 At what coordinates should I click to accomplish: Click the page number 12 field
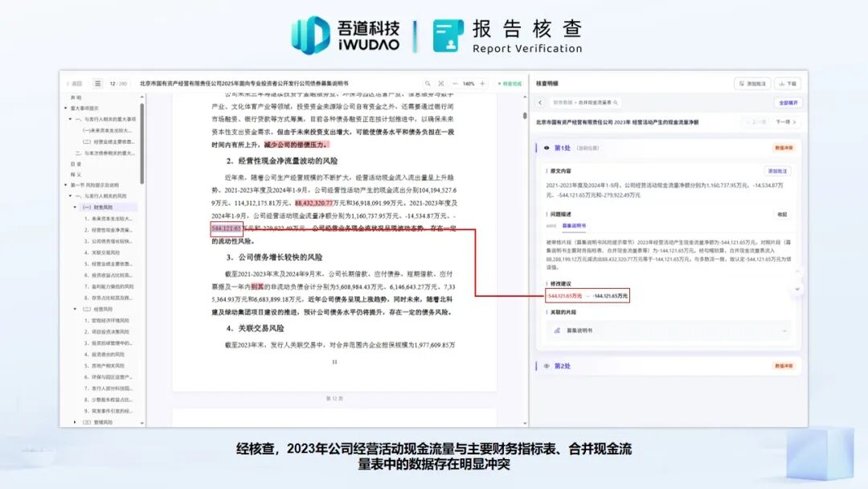click(x=113, y=84)
